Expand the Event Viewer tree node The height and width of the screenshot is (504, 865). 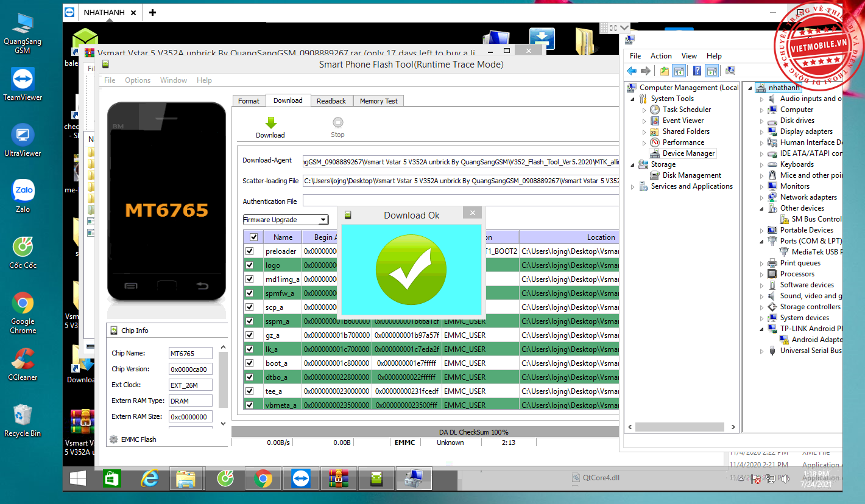pyautogui.click(x=644, y=121)
